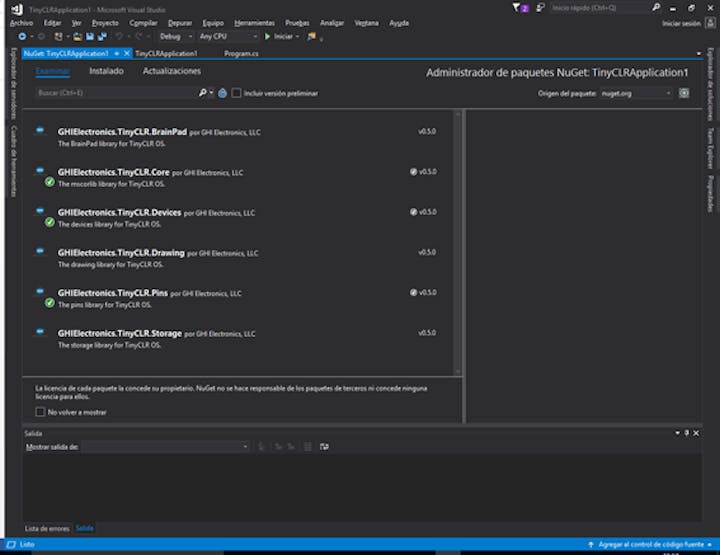Click the pin icon on NuGet tab

tap(117, 54)
